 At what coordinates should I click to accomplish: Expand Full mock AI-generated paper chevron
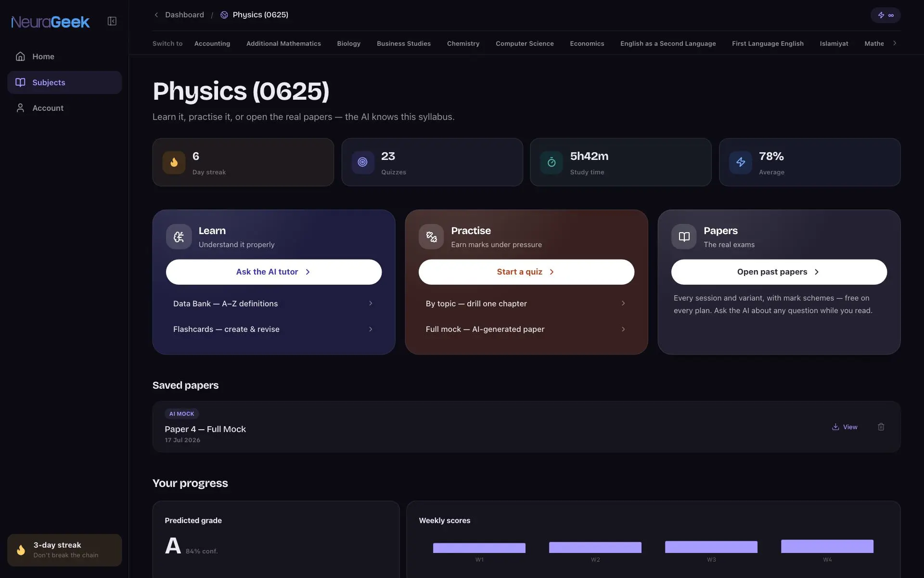(623, 329)
